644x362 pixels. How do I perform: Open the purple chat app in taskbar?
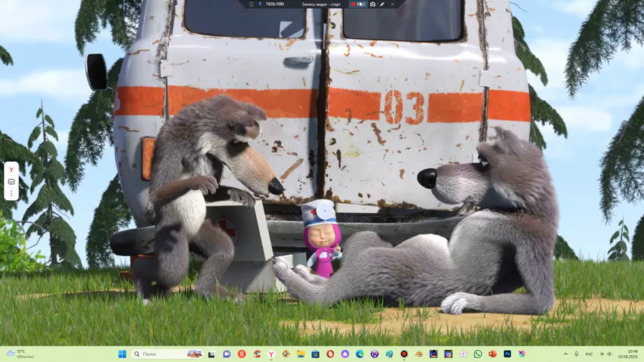pyautogui.click(x=227, y=354)
